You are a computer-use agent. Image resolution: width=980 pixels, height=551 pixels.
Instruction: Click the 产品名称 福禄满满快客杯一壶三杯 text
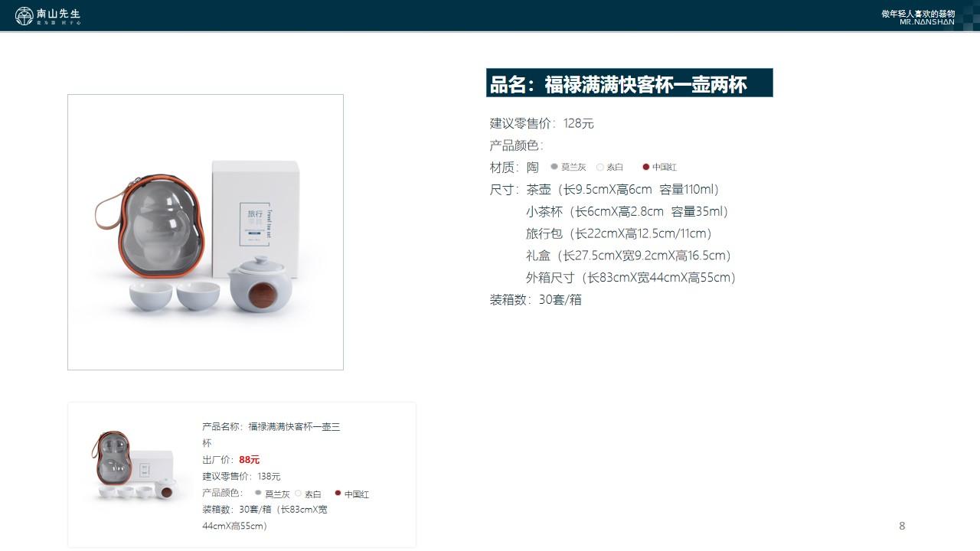click(x=271, y=435)
